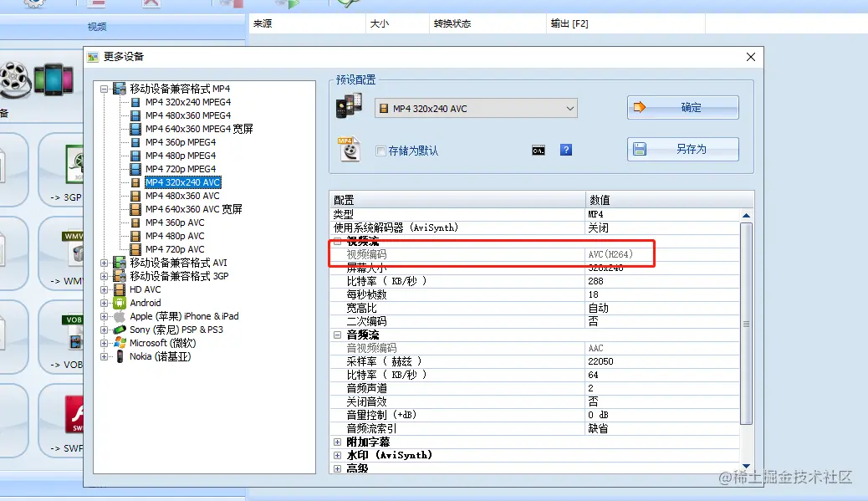
Task: Click the settings list scroll-up arrow
Action: point(746,215)
